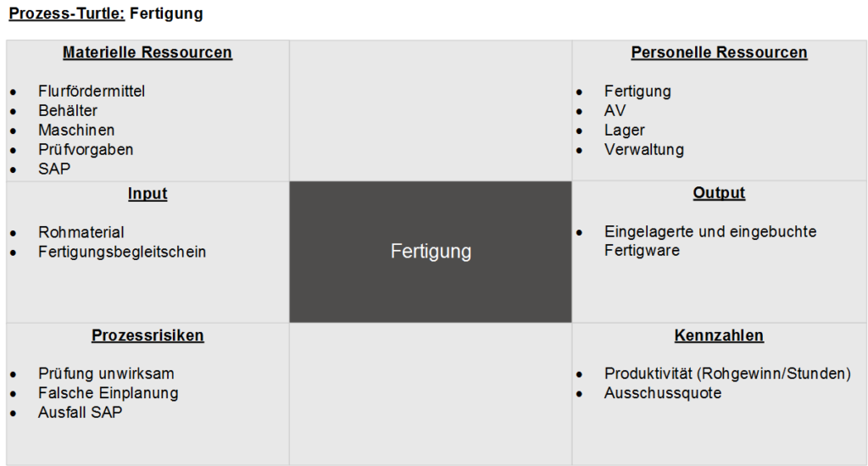Image resolution: width=868 pixels, height=466 pixels.
Task: Select the Ausschussquote metric entry
Action: point(663,393)
